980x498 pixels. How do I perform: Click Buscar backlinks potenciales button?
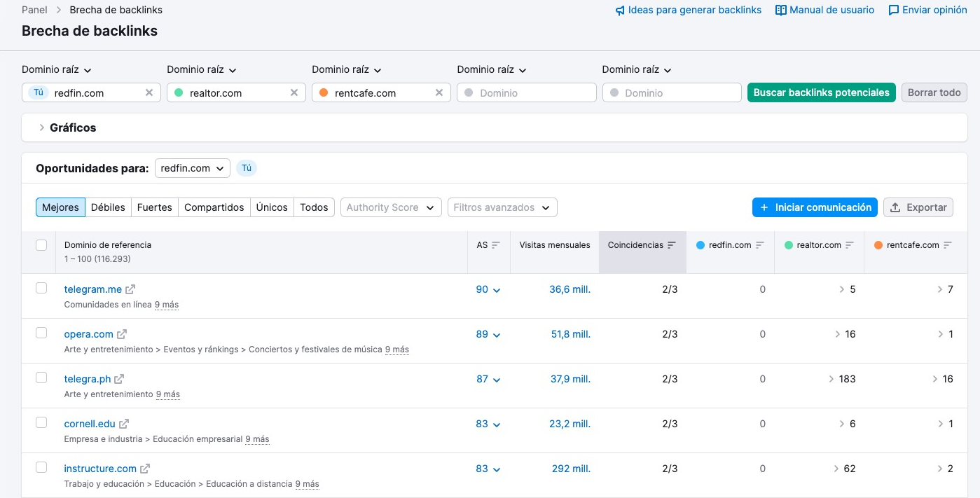click(821, 92)
